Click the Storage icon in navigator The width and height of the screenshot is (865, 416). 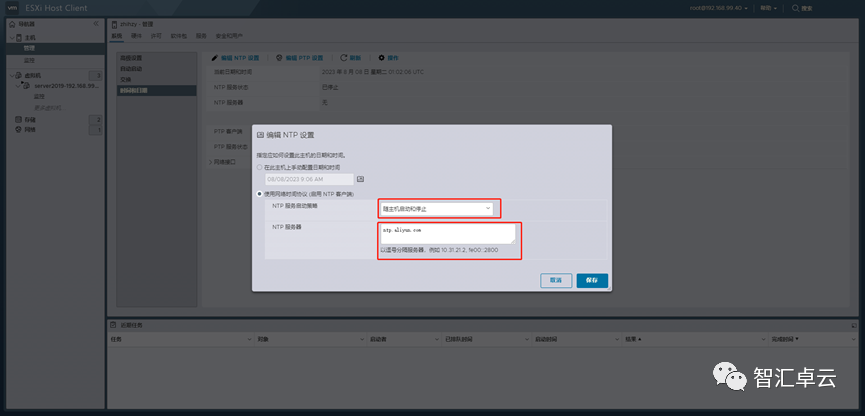(x=19, y=119)
